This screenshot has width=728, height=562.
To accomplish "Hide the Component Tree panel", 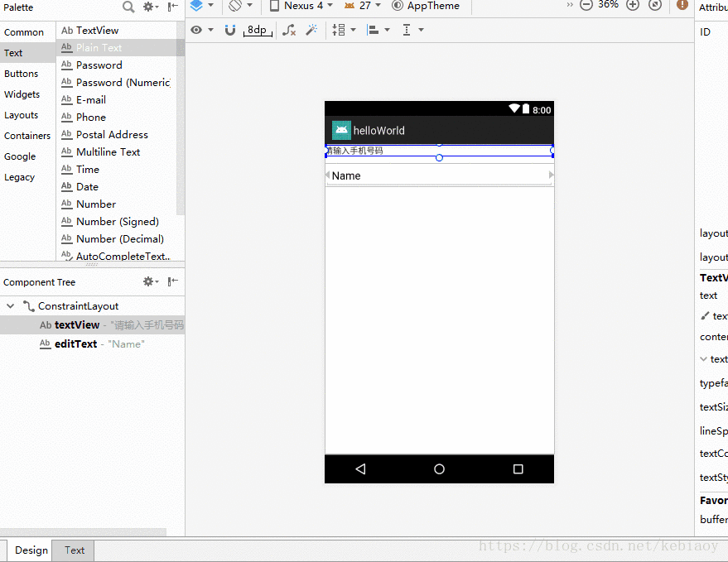I will (173, 281).
